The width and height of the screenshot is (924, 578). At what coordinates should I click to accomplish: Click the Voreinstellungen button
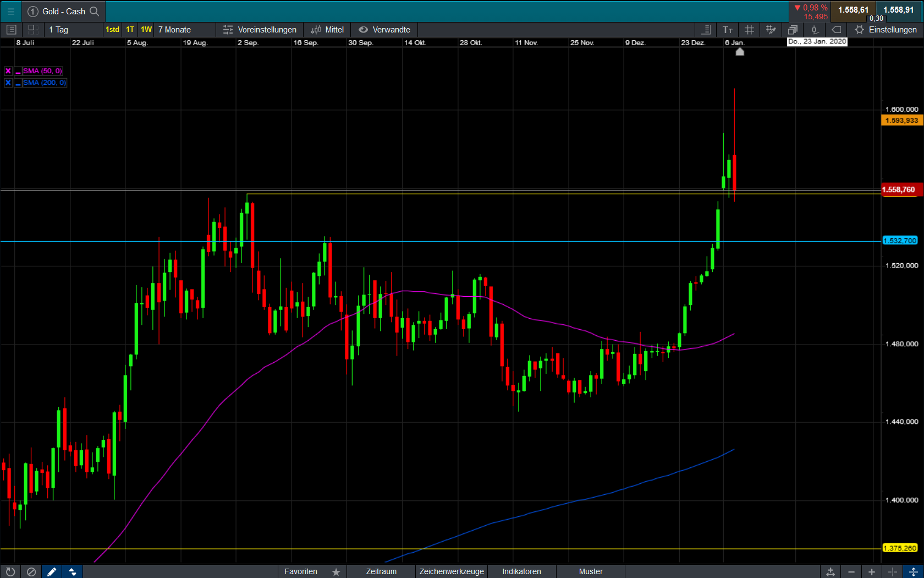click(x=260, y=30)
